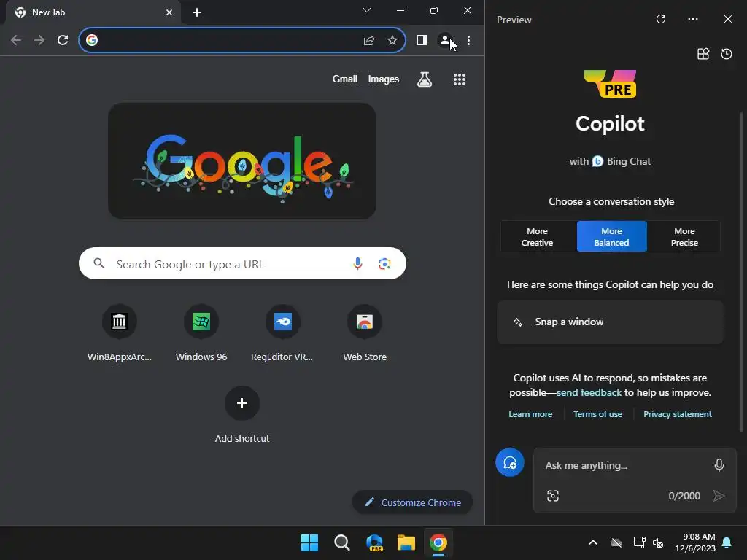The width and height of the screenshot is (747, 560).
Task: Open Copilot Privacy statement
Action: pos(678,414)
